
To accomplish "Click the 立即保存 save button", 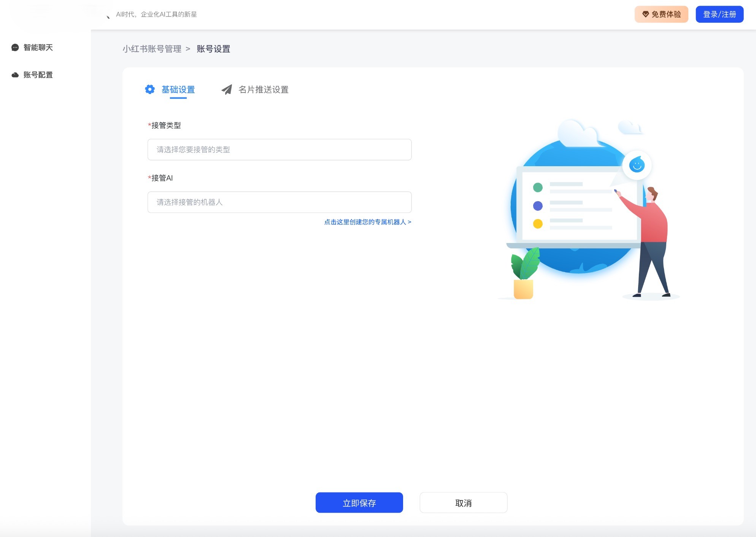I will pyautogui.click(x=359, y=502).
